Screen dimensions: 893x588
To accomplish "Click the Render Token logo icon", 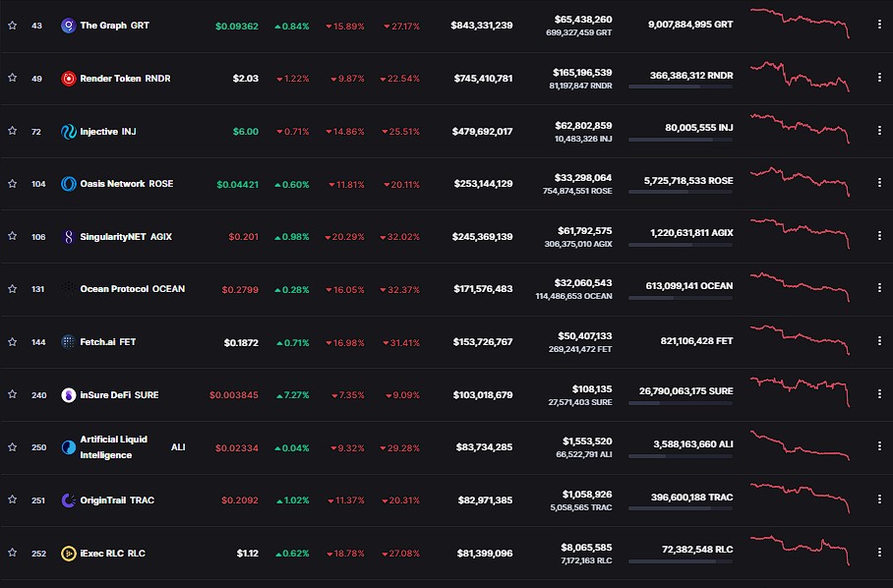I will pyautogui.click(x=69, y=79).
